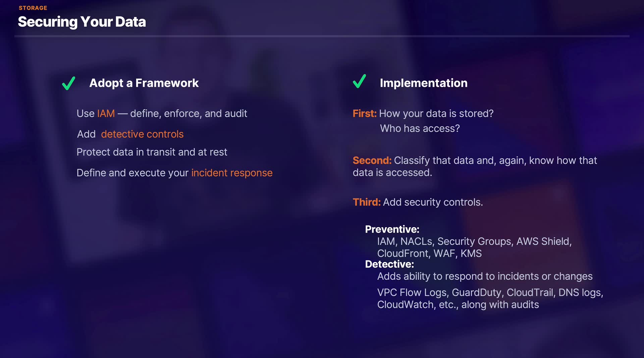Open the orange detective controls text
Viewport: 644px width, 358px height.
pyautogui.click(x=142, y=134)
